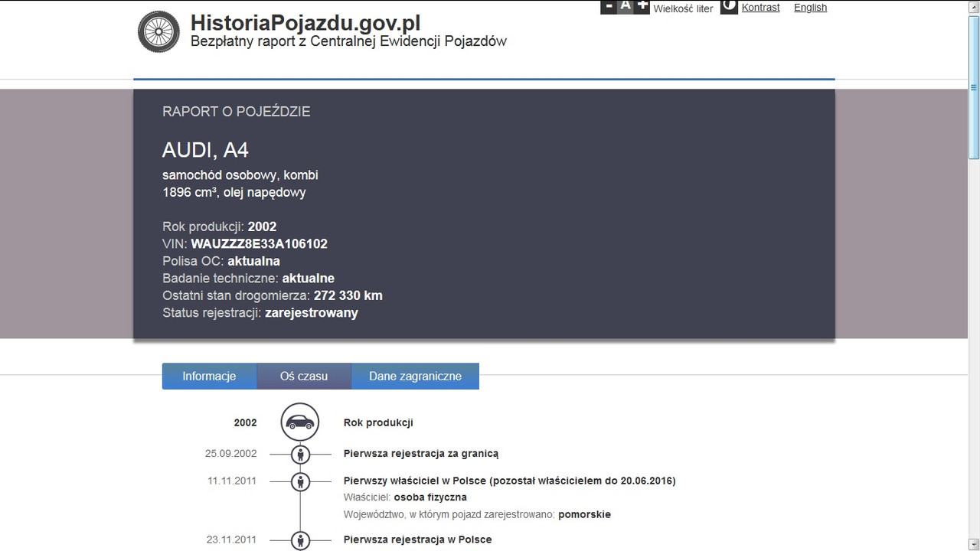Screen dimensions: 980x551
Task: Reset font size with middle A button
Action: tap(626, 6)
